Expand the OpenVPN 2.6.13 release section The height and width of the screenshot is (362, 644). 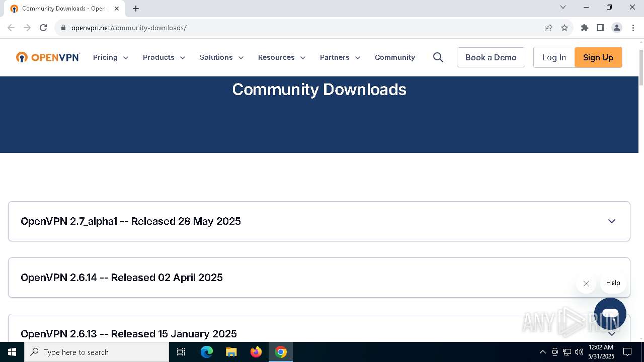point(319,328)
